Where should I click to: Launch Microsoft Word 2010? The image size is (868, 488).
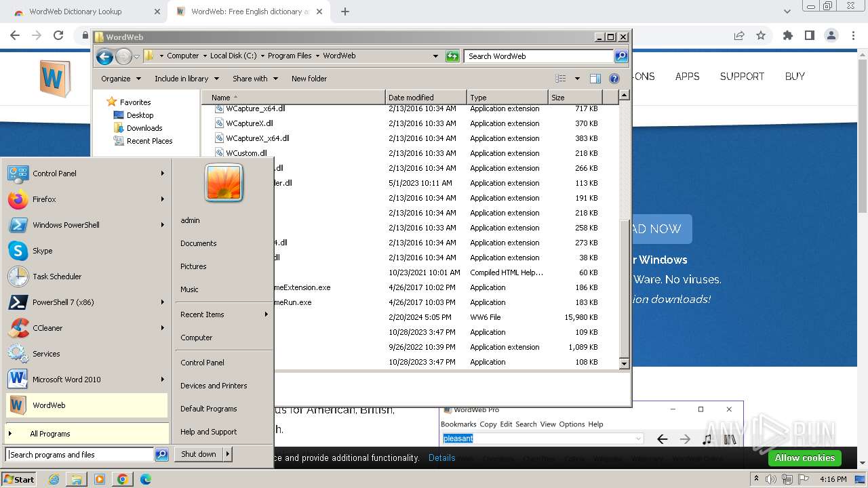click(87, 380)
